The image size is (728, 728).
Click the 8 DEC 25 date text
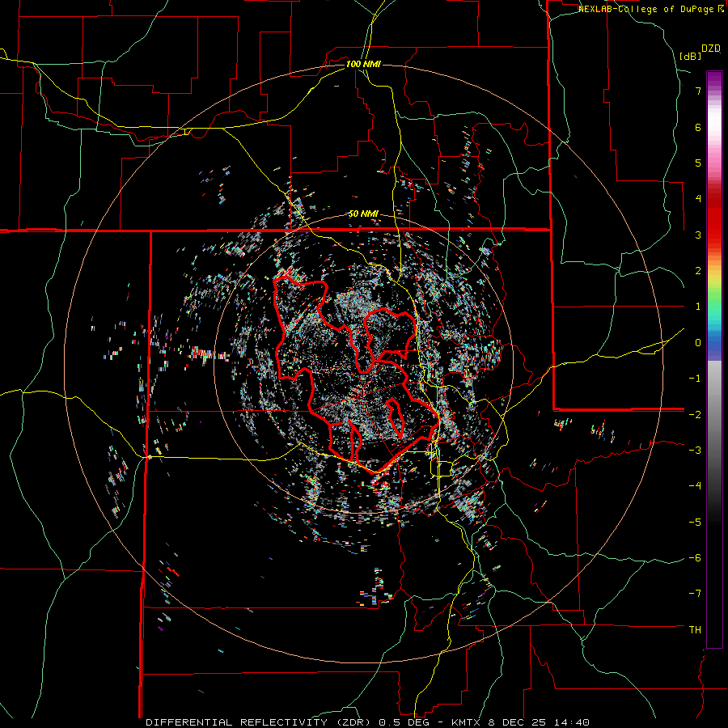(x=517, y=722)
